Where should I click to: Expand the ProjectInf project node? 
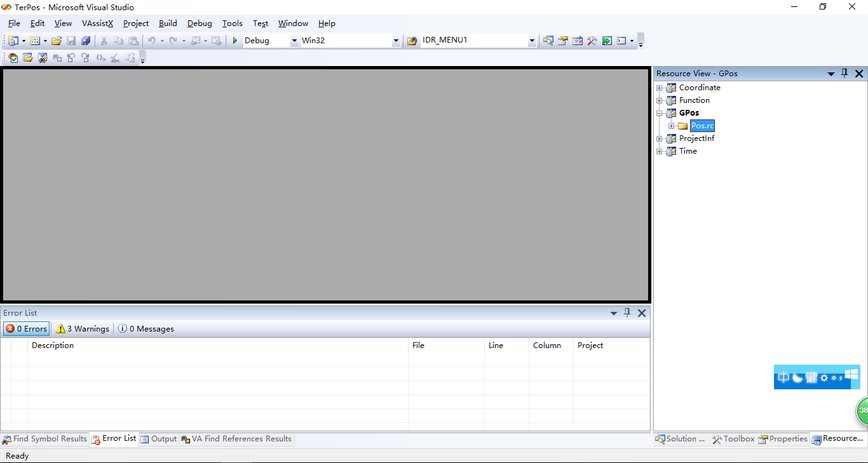pos(660,138)
